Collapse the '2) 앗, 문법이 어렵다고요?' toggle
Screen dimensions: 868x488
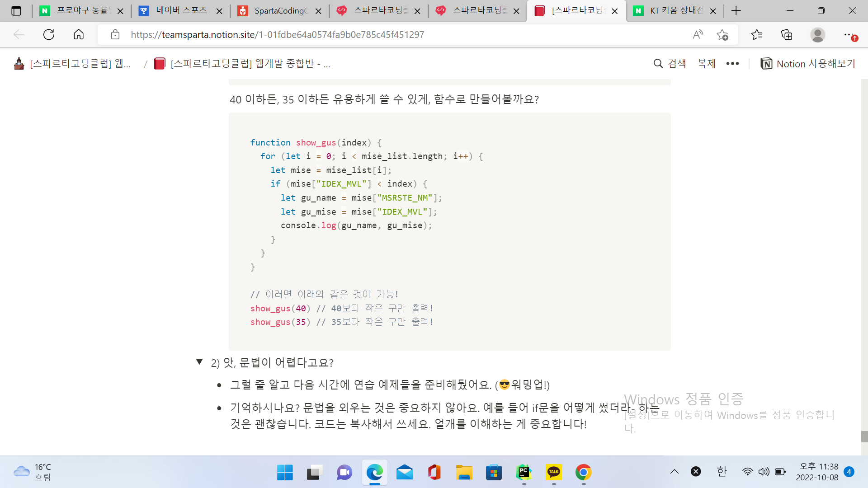tap(199, 362)
